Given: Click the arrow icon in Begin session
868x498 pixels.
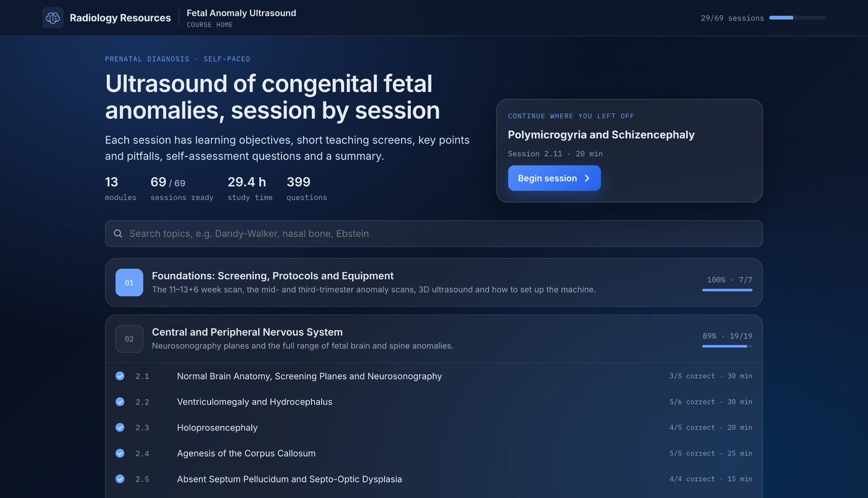Looking at the screenshot, I should point(587,178).
